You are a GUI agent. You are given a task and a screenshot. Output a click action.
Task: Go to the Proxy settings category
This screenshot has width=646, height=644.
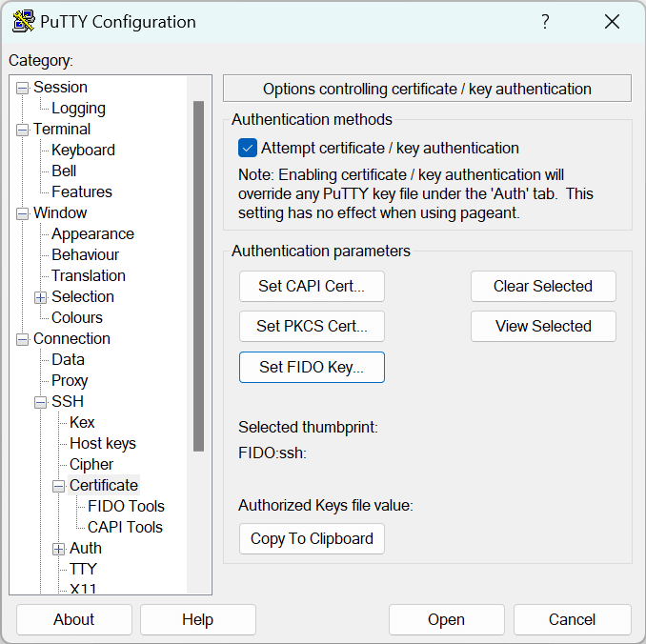click(70, 381)
